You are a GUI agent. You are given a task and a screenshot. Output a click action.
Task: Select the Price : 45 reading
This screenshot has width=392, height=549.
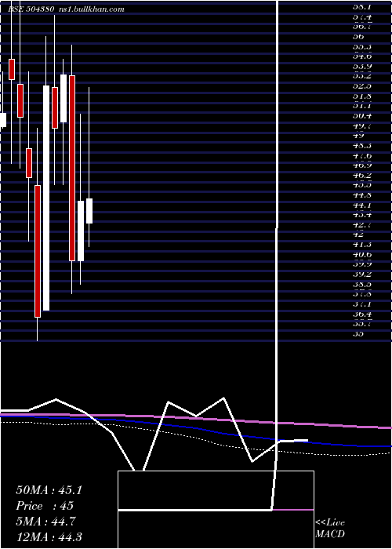coord(45,506)
